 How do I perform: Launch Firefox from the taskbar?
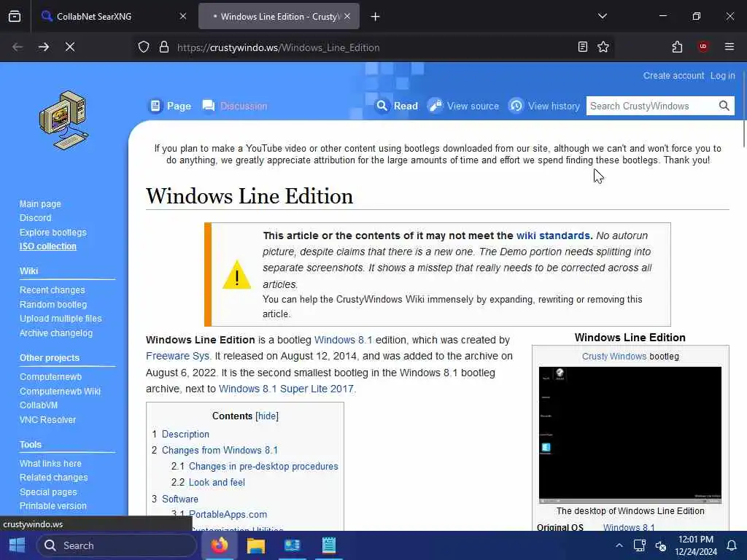pos(220,545)
